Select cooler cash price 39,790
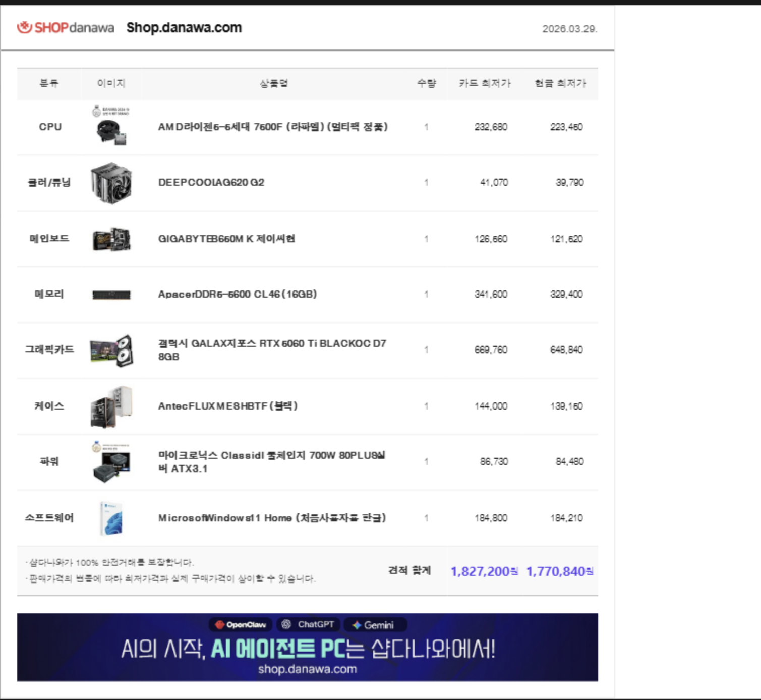 pos(570,182)
